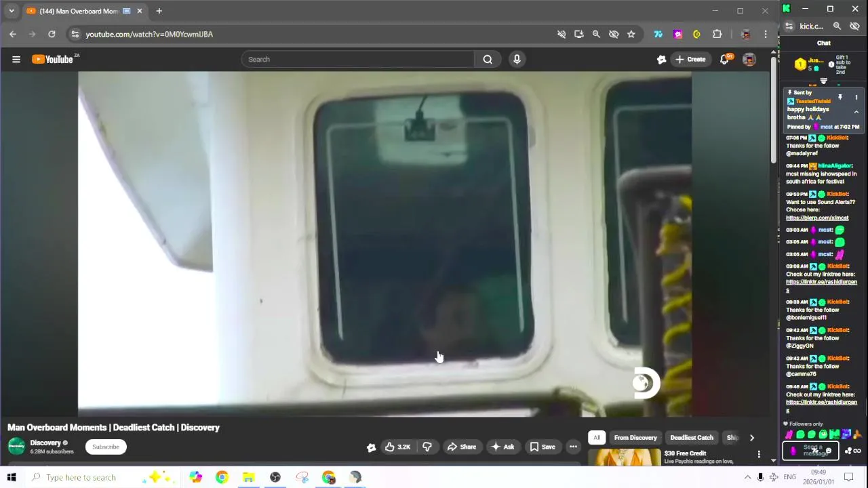
Task: Open the YouTube account avatar menu
Action: [749, 60]
